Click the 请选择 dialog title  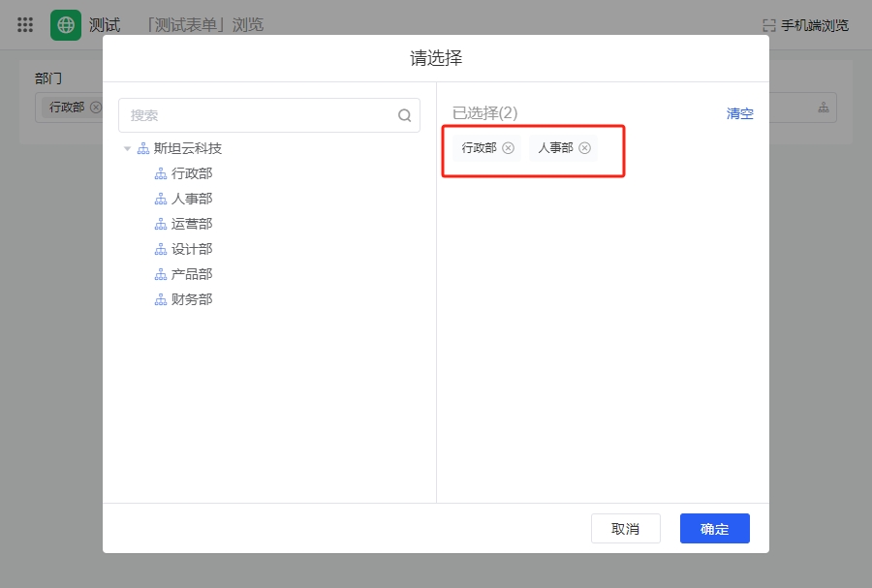pyautogui.click(x=436, y=58)
